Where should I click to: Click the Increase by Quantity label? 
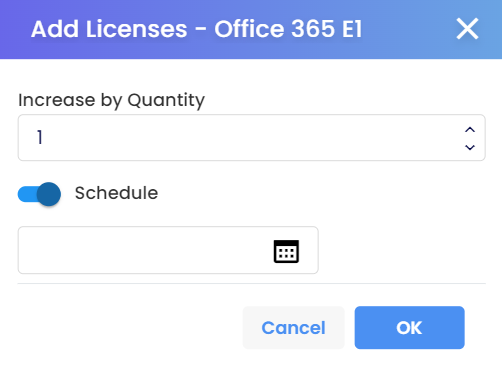tap(111, 100)
